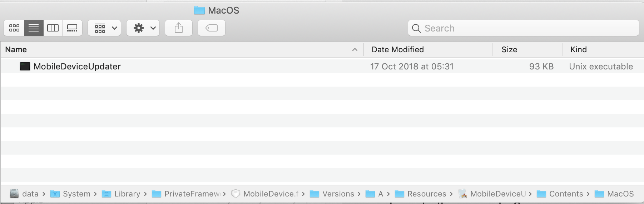Screen dimensions: 644x204
Task: Select the MobileDeviceUpdater file
Action: pyautogui.click(x=77, y=67)
